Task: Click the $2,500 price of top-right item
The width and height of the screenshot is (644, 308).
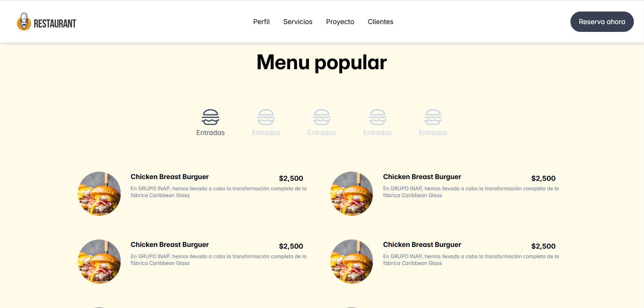Action: [543, 178]
